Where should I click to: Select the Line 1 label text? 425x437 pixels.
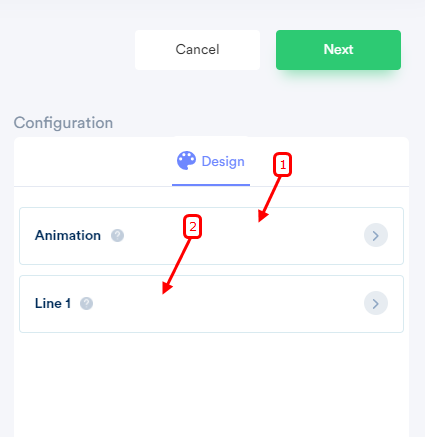coord(53,303)
